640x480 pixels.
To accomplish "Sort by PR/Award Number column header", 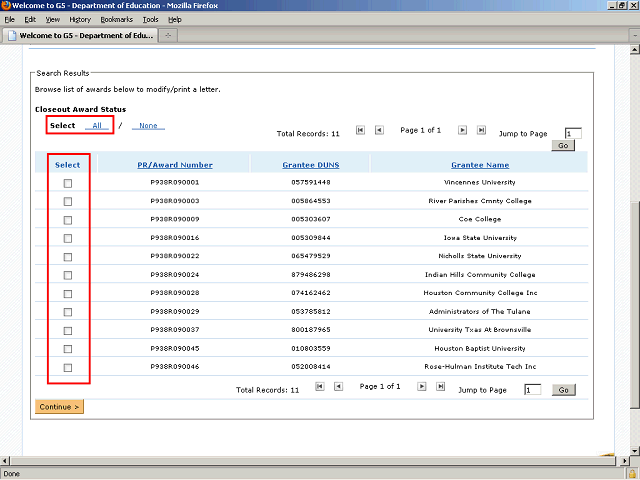I will click(x=175, y=165).
